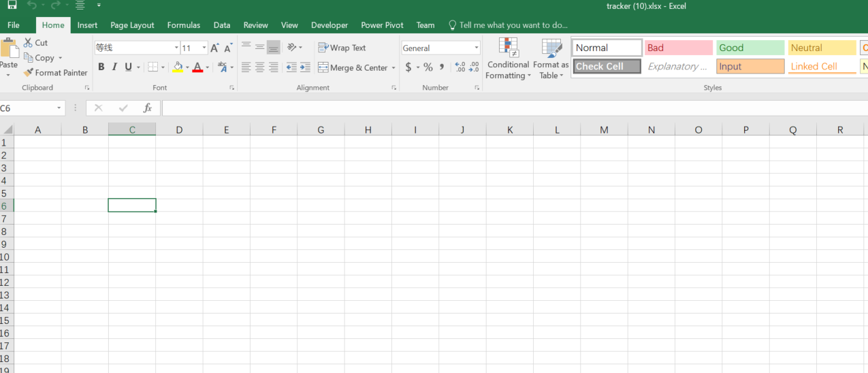Apply cell borders

[x=152, y=67]
